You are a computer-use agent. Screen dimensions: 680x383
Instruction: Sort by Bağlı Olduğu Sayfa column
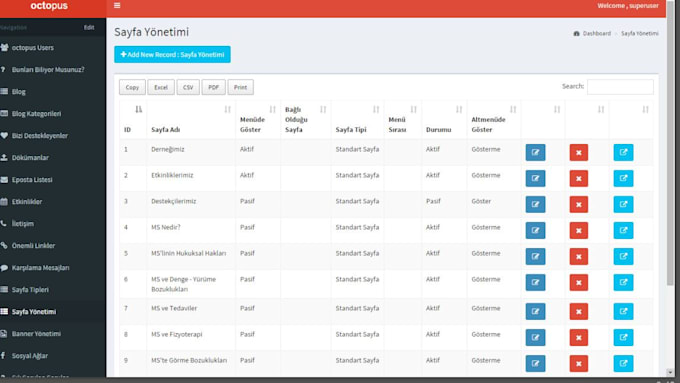pyautogui.click(x=306, y=119)
